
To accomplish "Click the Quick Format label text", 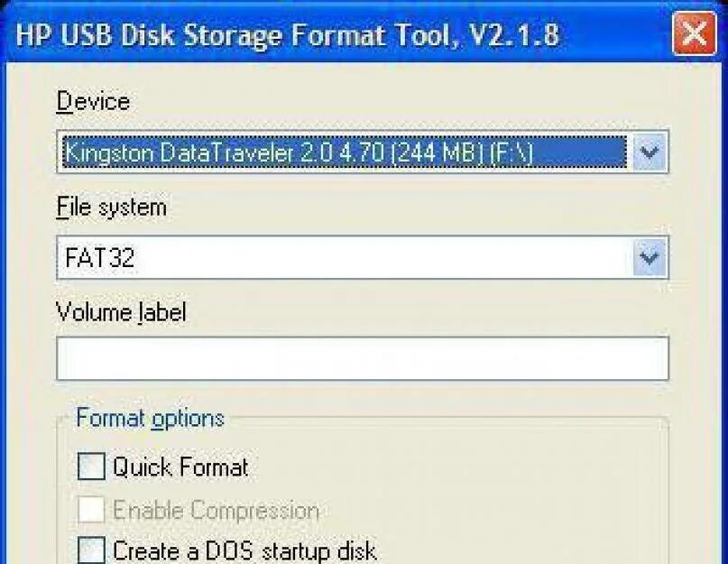I will pos(180,467).
